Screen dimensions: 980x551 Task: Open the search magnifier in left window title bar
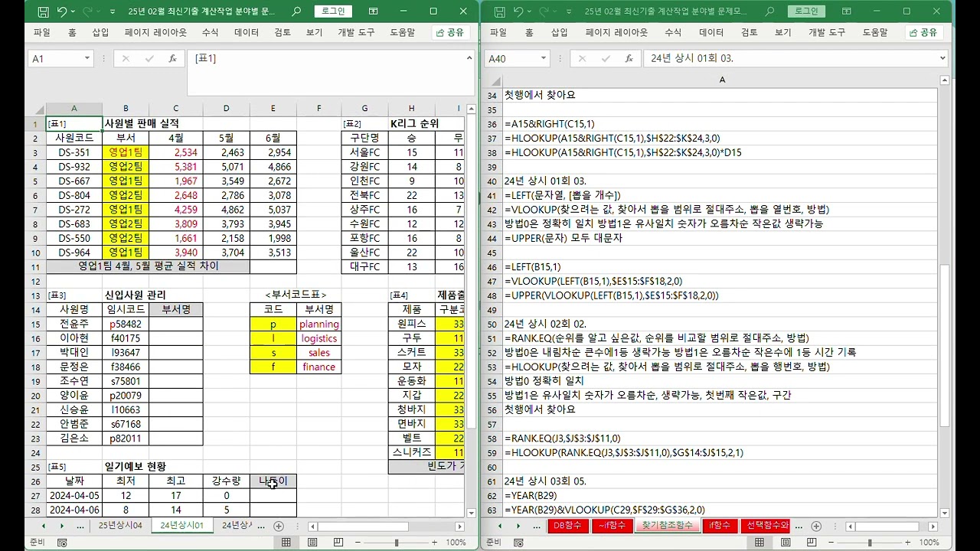(296, 11)
